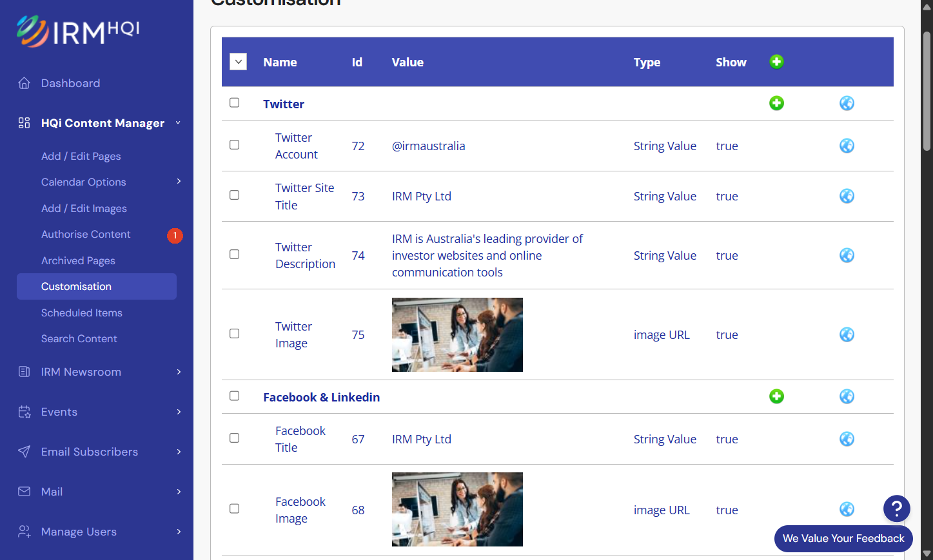This screenshot has width=933, height=560.
Task: Add a new item to Facebook & Linkedin group
Action: pos(776,396)
